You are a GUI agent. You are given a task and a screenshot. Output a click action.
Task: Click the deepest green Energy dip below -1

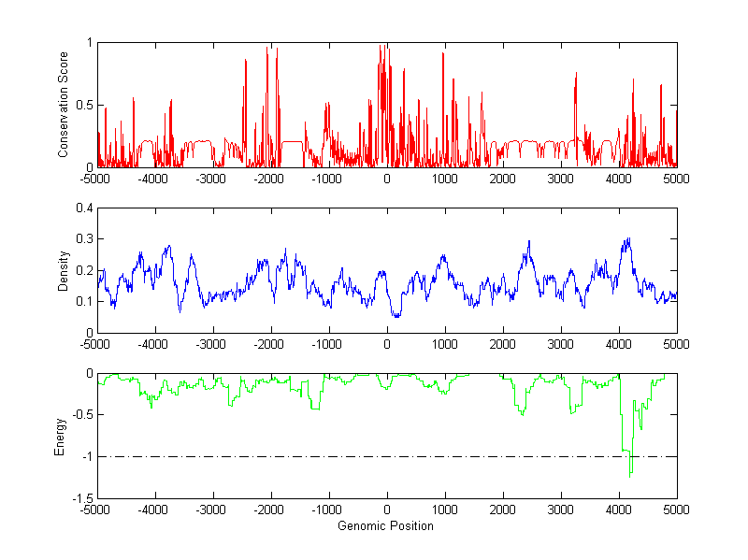tap(630, 475)
